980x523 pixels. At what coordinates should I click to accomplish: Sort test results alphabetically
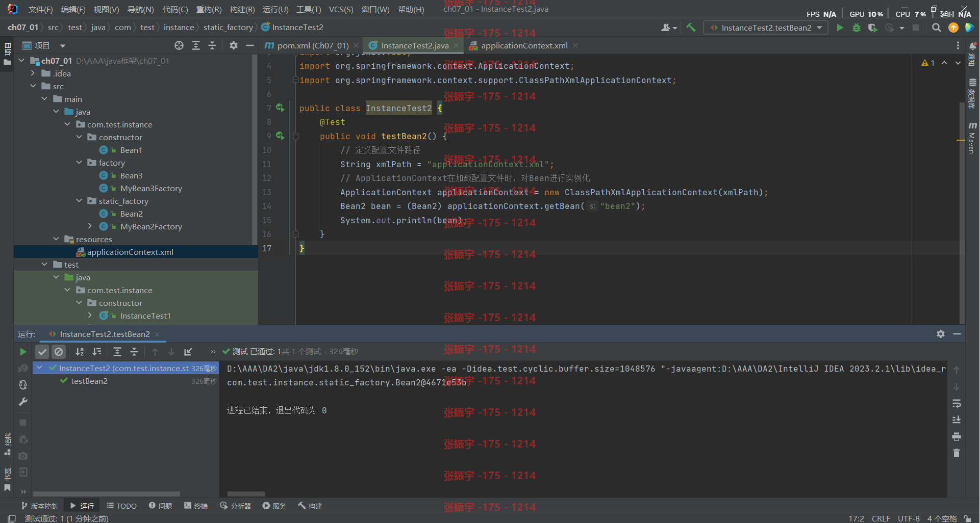point(80,352)
